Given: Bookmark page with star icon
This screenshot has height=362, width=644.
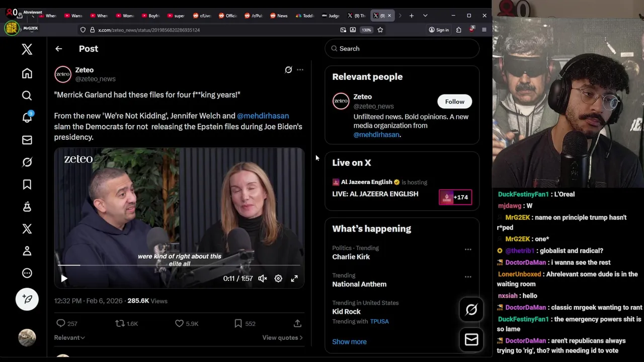Looking at the screenshot, I should tap(380, 30).
